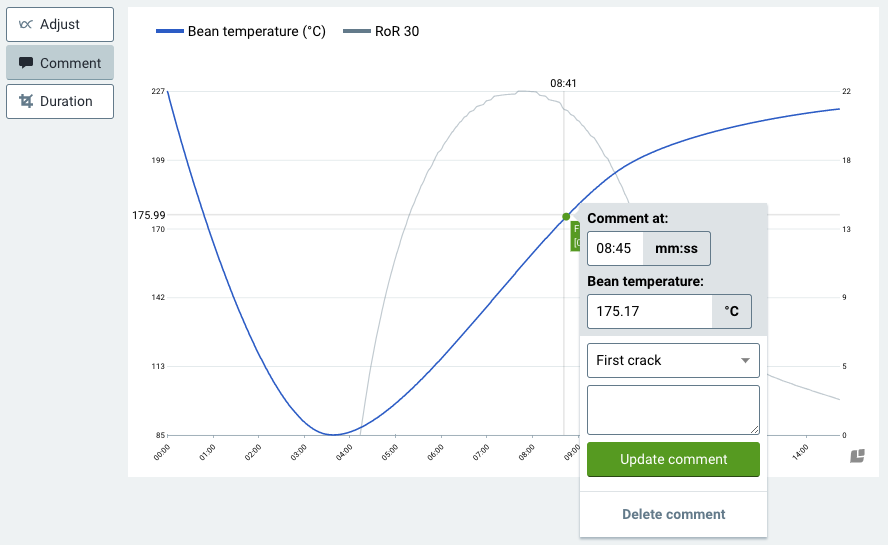888x545 pixels.
Task: Toggle Bean temperature series in legend
Action: 257,31
